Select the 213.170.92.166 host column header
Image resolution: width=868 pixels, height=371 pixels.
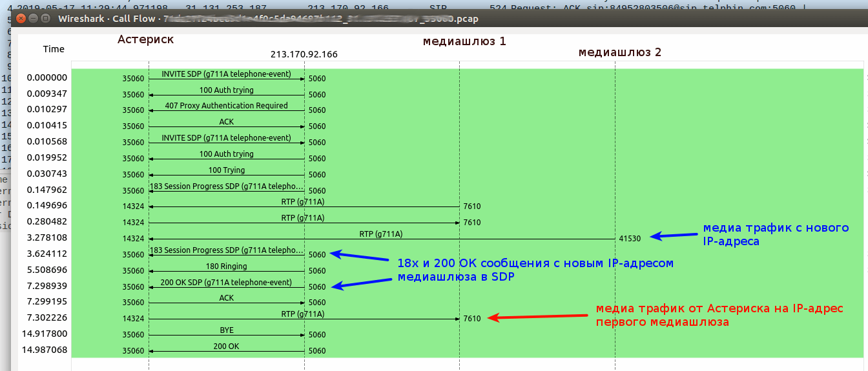click(x=304, y=55)
